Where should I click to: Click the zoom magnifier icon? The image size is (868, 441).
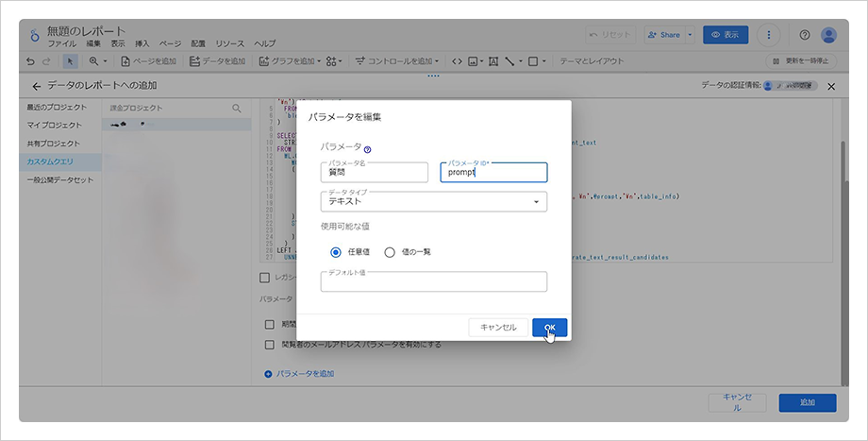coord(93,61)
